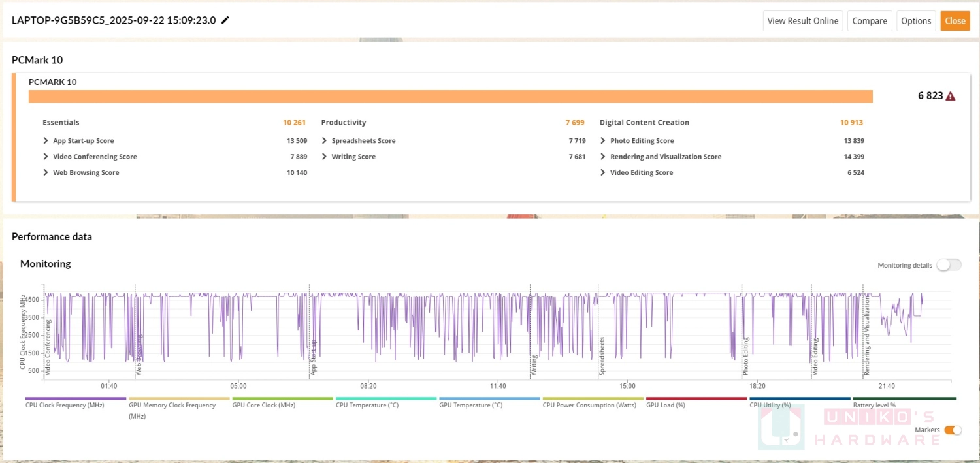Expand the Spreadsheets Score row
Image resolution: width=980 pixels, height=463 pixels.
coord(325,141)
